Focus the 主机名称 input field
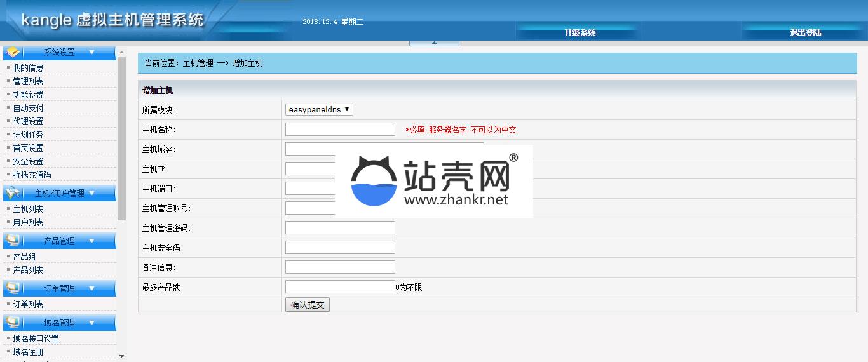 point(340,130)
